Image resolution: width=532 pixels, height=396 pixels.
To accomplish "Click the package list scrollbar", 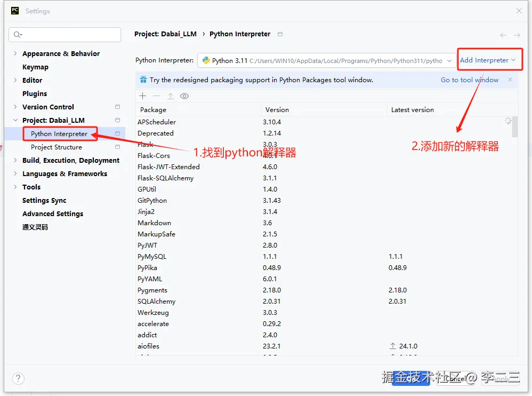I will pyautogui.click(x=515, y=126).
